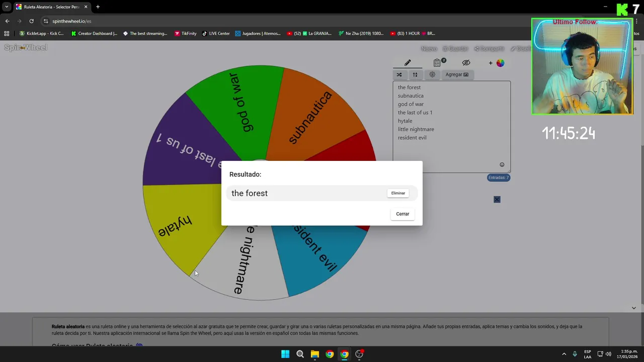Open the Chrome tab search dropdown
The height and width of the screenshot is (362, 644).
[x=7, y=7]
